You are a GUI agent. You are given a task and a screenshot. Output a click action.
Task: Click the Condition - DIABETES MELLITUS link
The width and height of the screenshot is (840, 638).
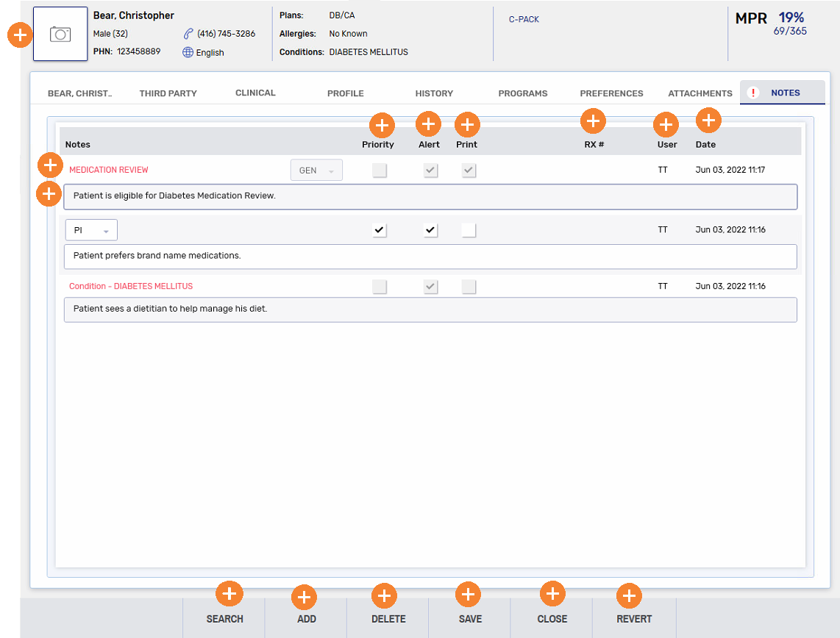tap(131, 287)
